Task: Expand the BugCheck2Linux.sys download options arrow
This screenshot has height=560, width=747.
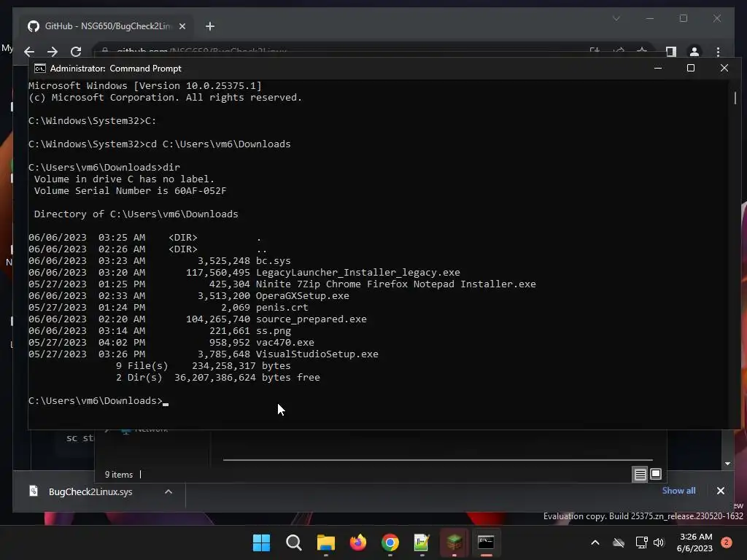Action: (169, 492)
